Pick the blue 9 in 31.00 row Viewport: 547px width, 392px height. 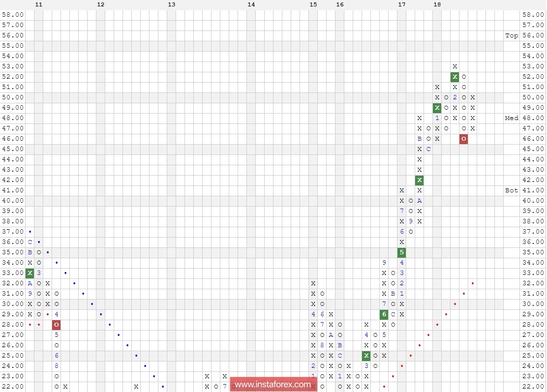[30, 294]
